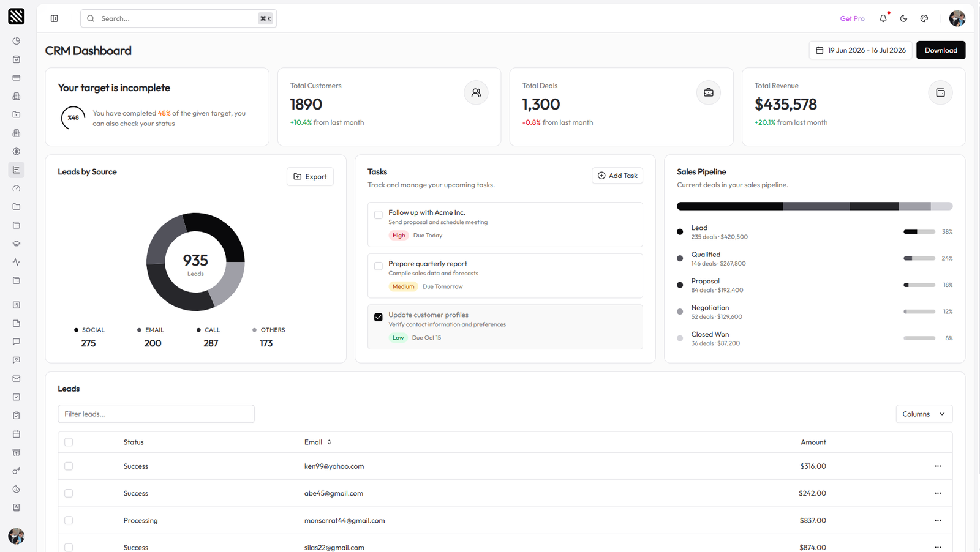The height and width of the screenshot is (552, 980).
Task: Select the monserrat44@gmail.com row checkbox
Action: (69, 520)
